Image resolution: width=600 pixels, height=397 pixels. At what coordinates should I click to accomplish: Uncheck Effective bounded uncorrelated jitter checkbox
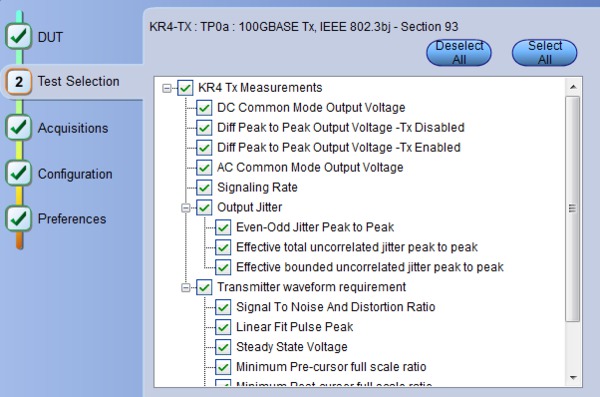point(223,267)
